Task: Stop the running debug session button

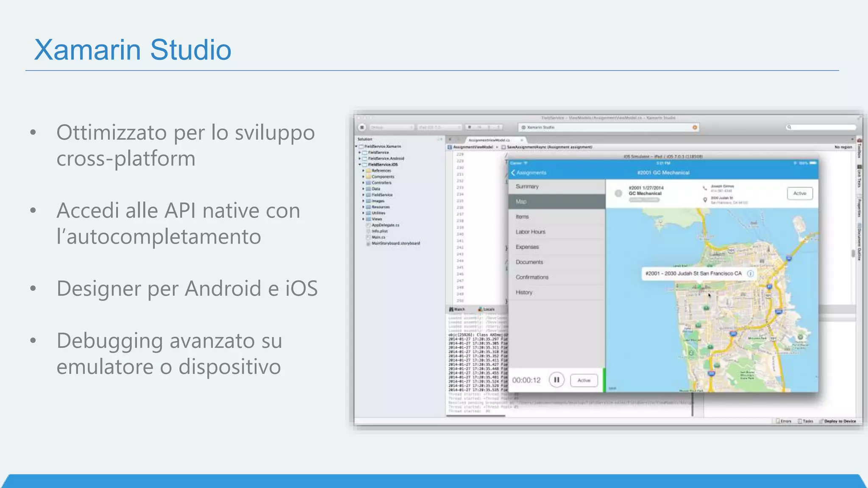Action: [362, 127]
